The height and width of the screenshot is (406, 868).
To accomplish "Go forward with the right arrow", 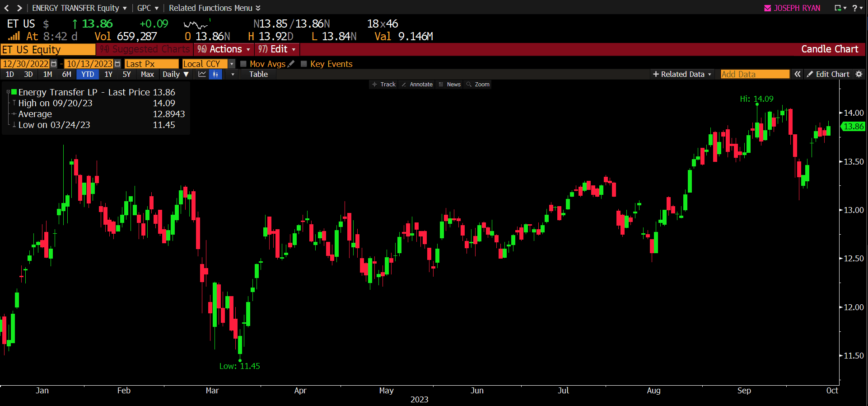I will pyautogui.click(x=19, y=8).
